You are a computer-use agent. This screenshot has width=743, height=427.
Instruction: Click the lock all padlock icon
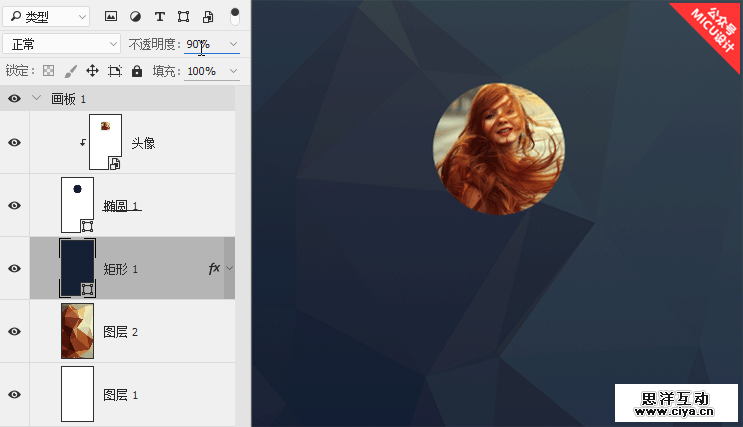136,71
